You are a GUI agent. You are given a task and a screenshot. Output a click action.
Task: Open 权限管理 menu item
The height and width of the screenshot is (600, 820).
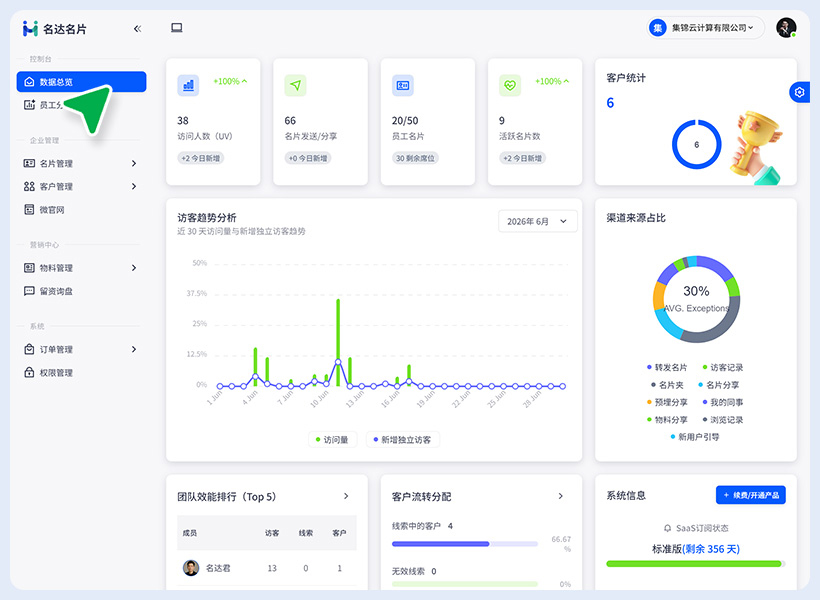click(x=82, y=372)
